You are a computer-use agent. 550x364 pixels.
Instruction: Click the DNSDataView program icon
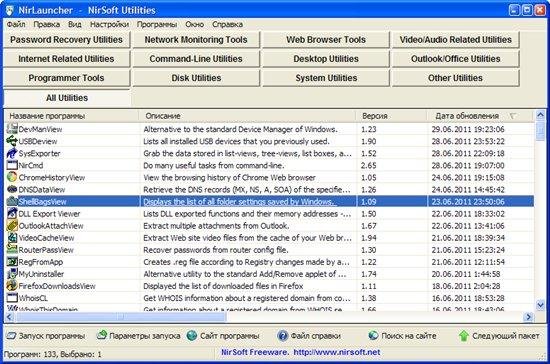(12, 189)
